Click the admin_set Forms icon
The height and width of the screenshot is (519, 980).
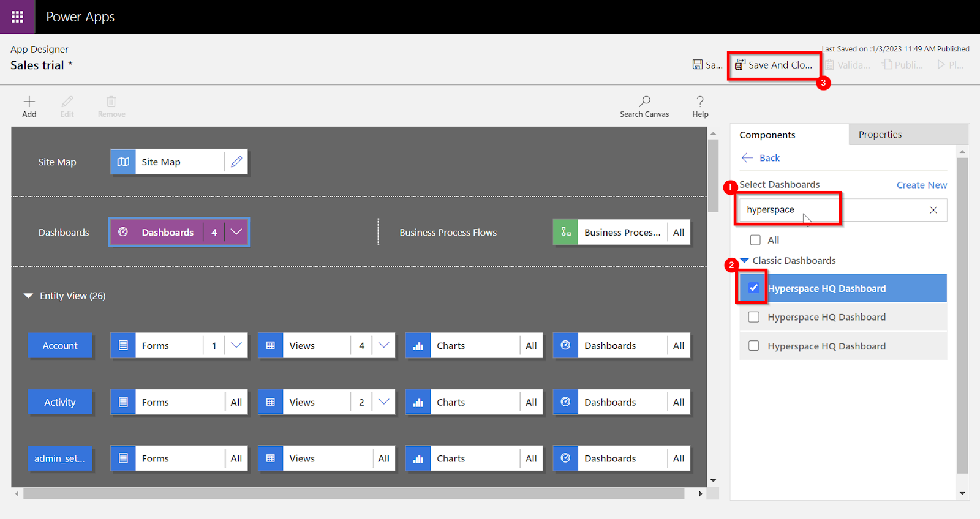click(123, 458)
